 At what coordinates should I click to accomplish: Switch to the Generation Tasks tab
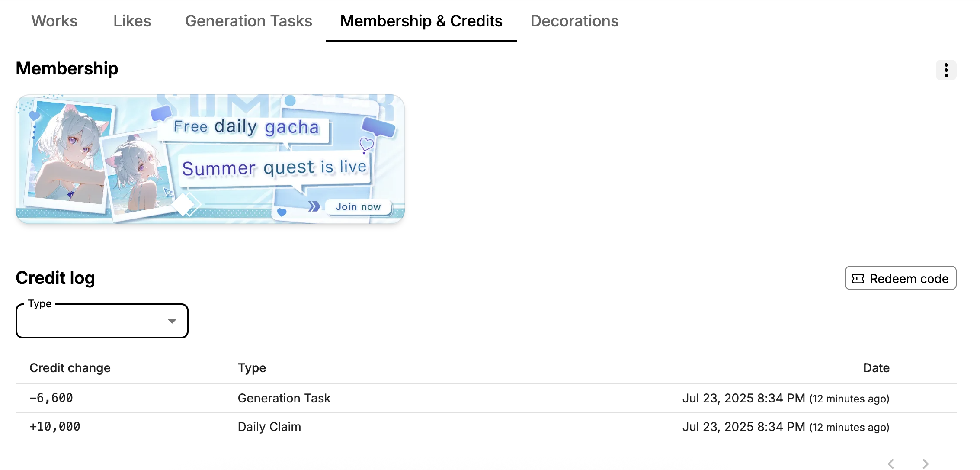point(249,21)
